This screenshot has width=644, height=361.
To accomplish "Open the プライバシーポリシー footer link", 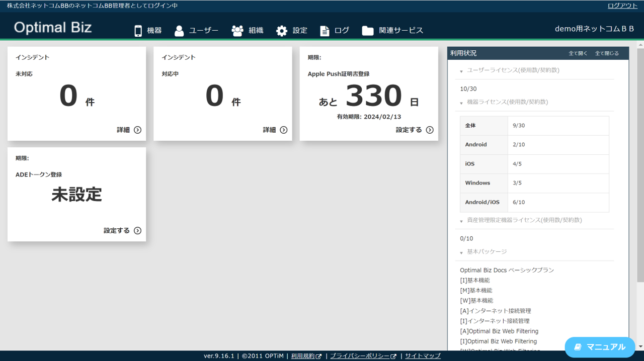I will pyautogui.click(x=360, y=356).
